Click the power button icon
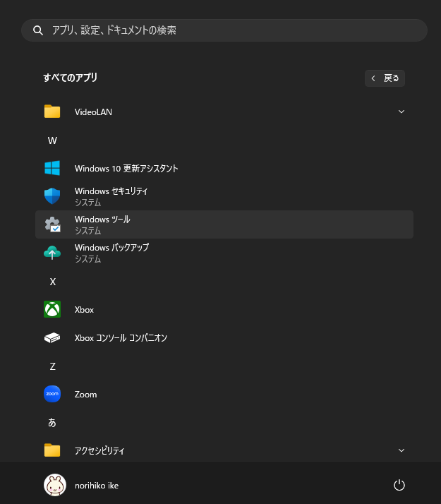Image resolution: width=441 pixels, height=504 pixels. pyautogui.click(x=399, y=485)
